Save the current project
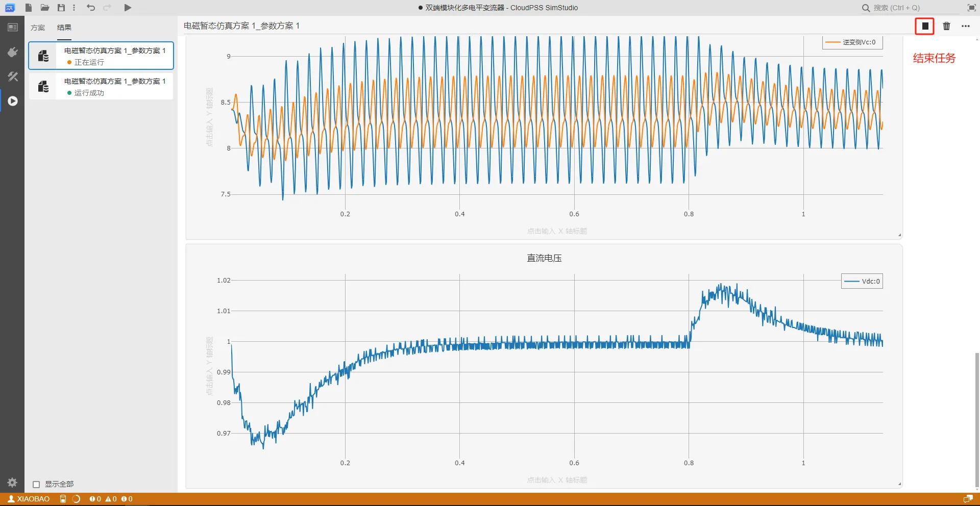The height and width of the screenshot is (506, 980). pos(61,8)
